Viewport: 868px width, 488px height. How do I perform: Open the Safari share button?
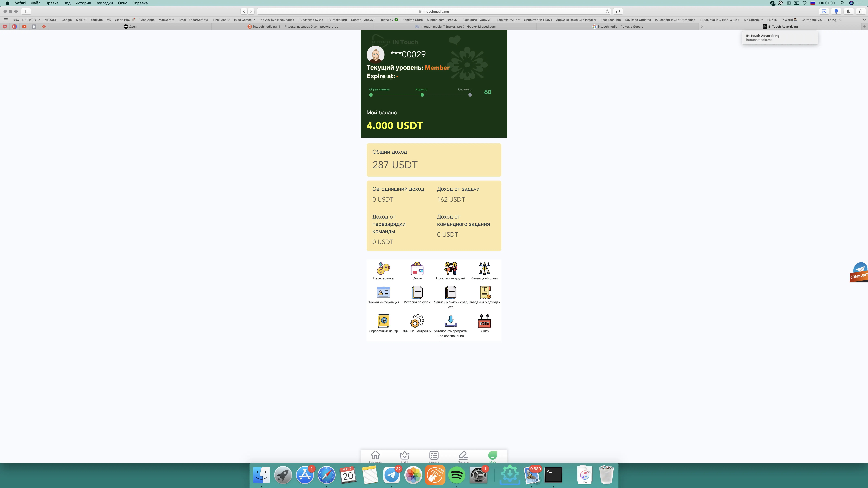861,11
